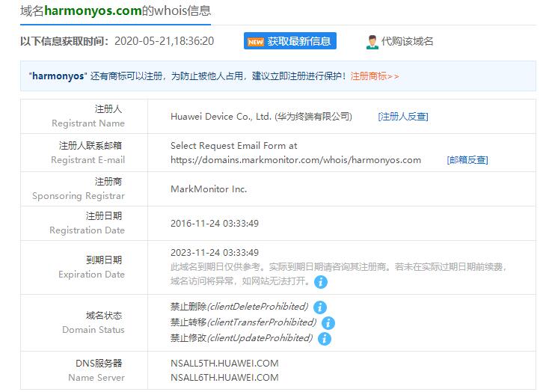
Task: Click the 获取最新信息 refresh button
Action: click(290, 41)
